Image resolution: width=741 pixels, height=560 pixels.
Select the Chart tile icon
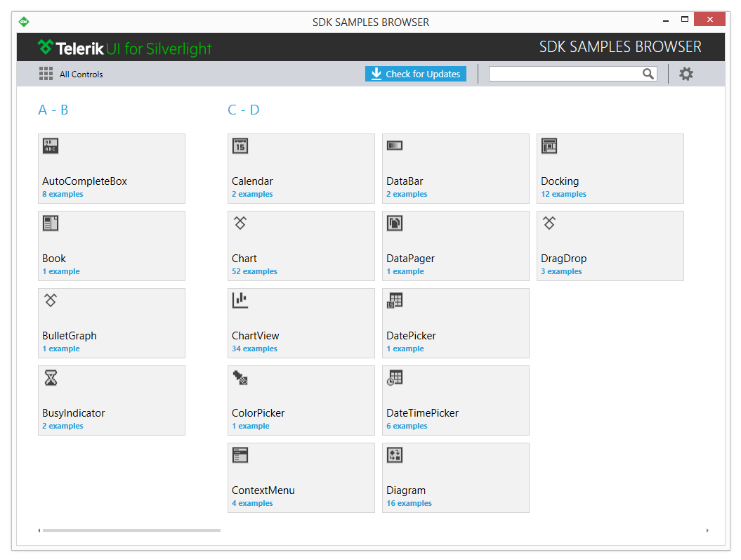point(240,223)
